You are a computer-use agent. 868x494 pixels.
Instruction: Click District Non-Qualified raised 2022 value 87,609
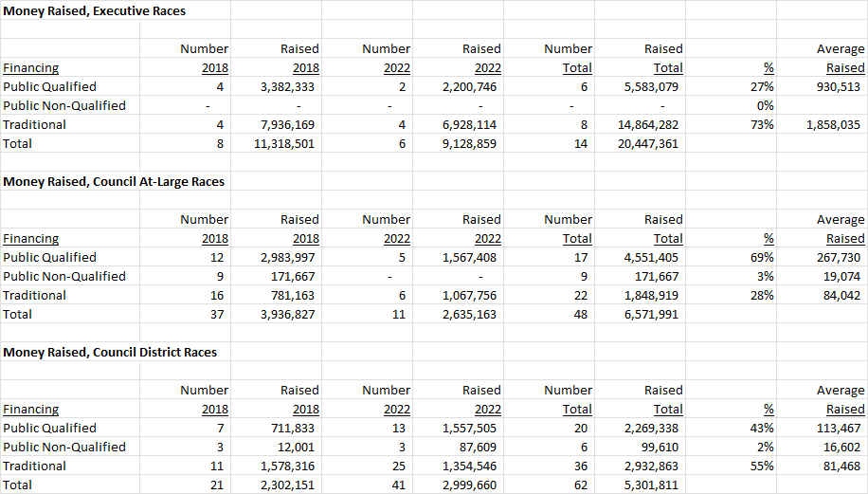click(x=478, y=447)
